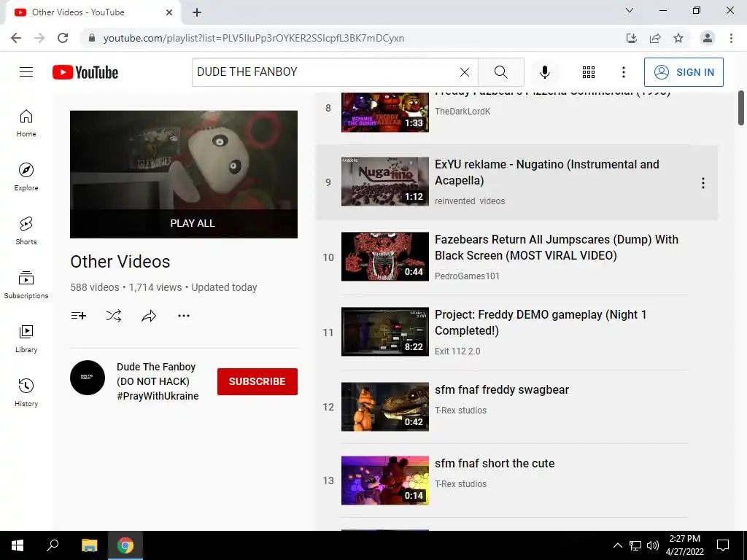Open sfm fnaf freddy swagbear title
The width and height of the screenshot is (747, 560).
[502, 389]
